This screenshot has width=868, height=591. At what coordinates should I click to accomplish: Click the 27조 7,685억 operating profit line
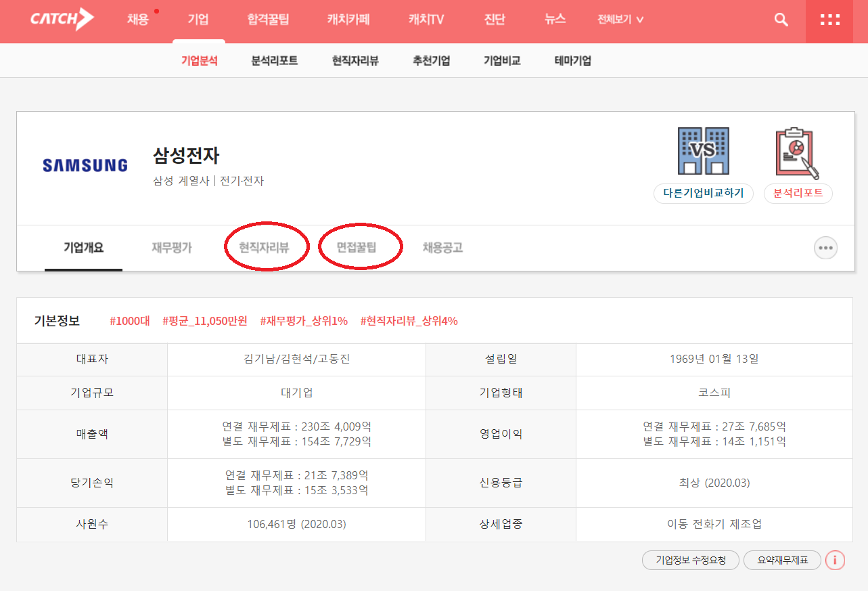pos(714,426)
